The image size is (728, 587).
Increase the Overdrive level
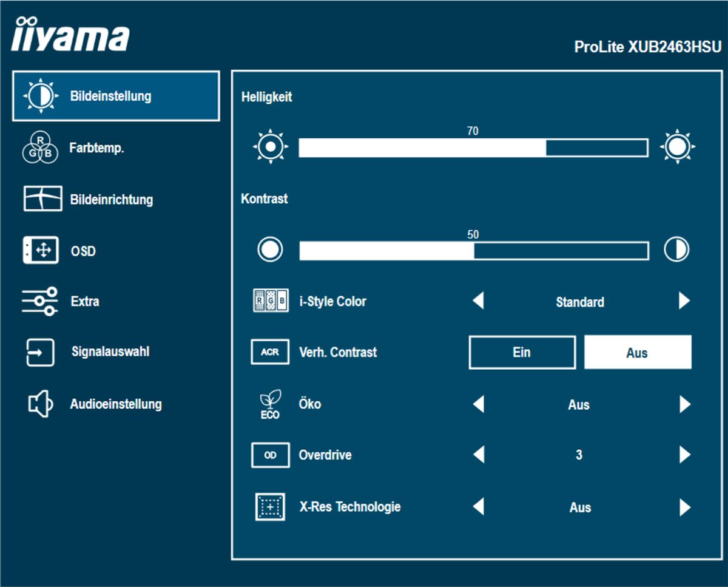685,455
